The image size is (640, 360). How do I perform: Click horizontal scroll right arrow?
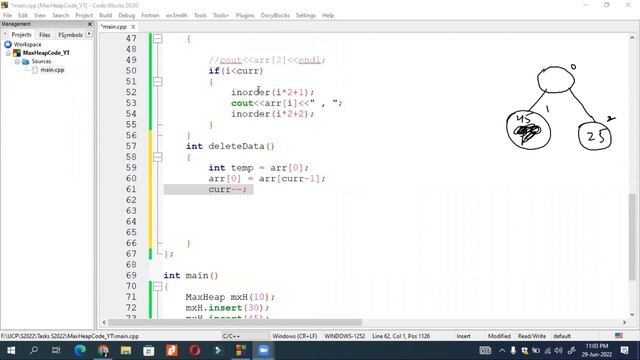(x=624, y=322)
